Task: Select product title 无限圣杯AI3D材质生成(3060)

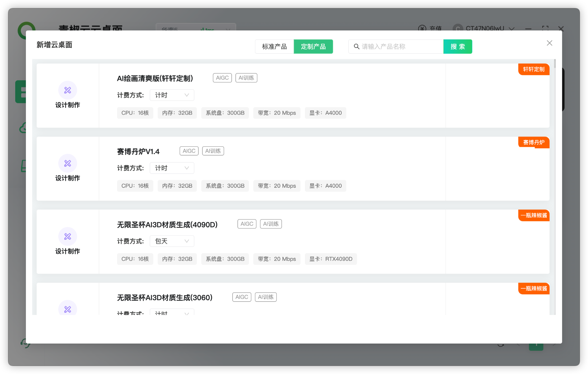Action: [165, 298]
